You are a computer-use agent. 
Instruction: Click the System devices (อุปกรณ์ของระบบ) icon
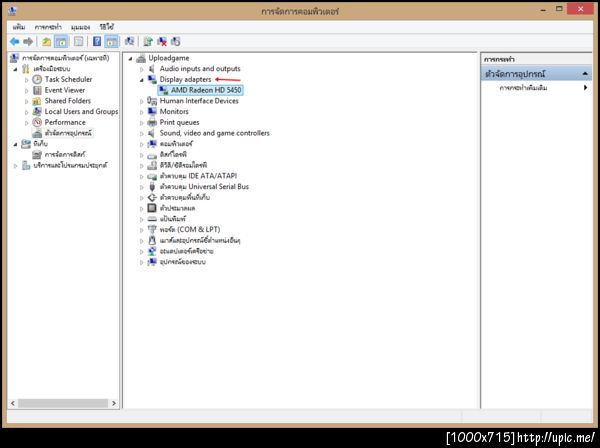click(152, 261)
